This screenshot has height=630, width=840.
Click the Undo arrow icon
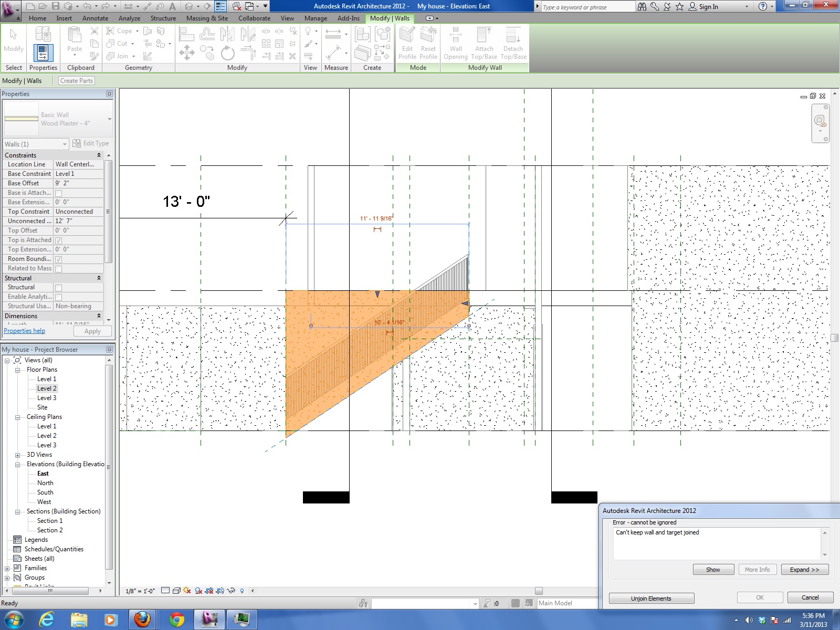pos(87,6)
